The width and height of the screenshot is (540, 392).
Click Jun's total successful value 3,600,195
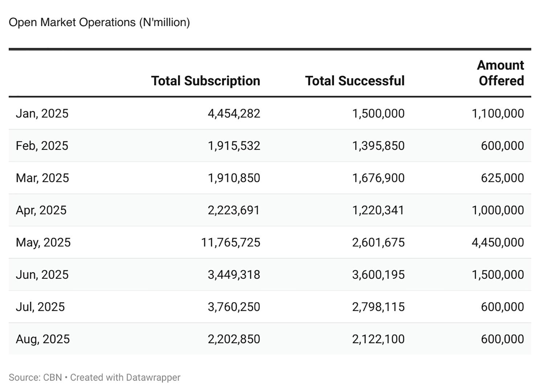[378, 274]
